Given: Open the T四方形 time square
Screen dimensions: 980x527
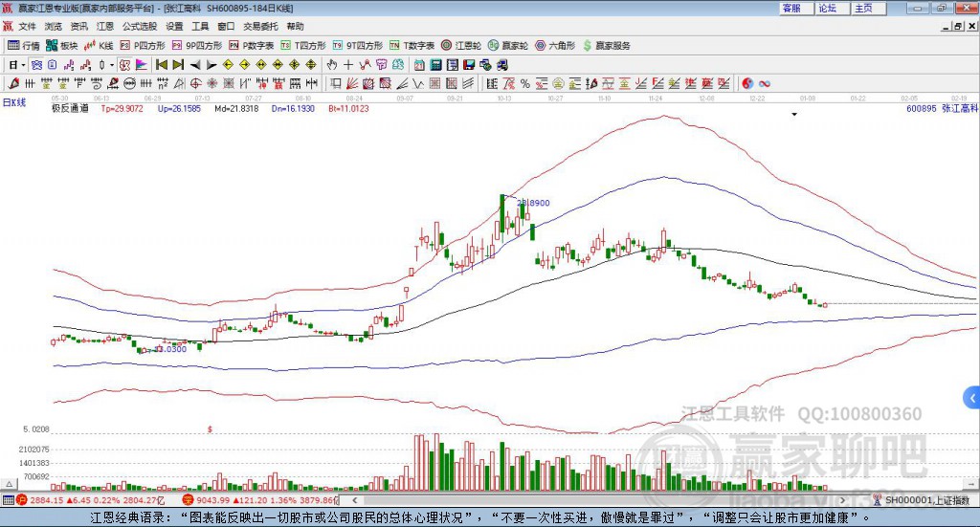Looking at the screenshot, I should click(x=303, y=46).
